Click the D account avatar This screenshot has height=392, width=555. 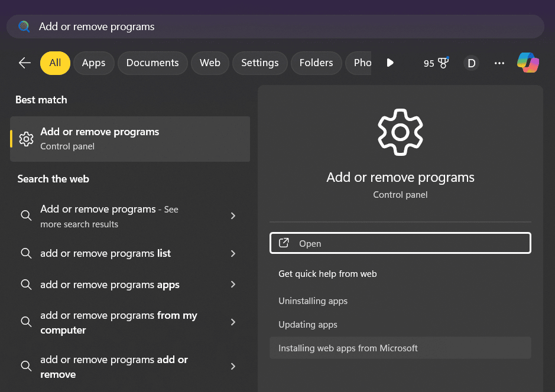point(471,63)
